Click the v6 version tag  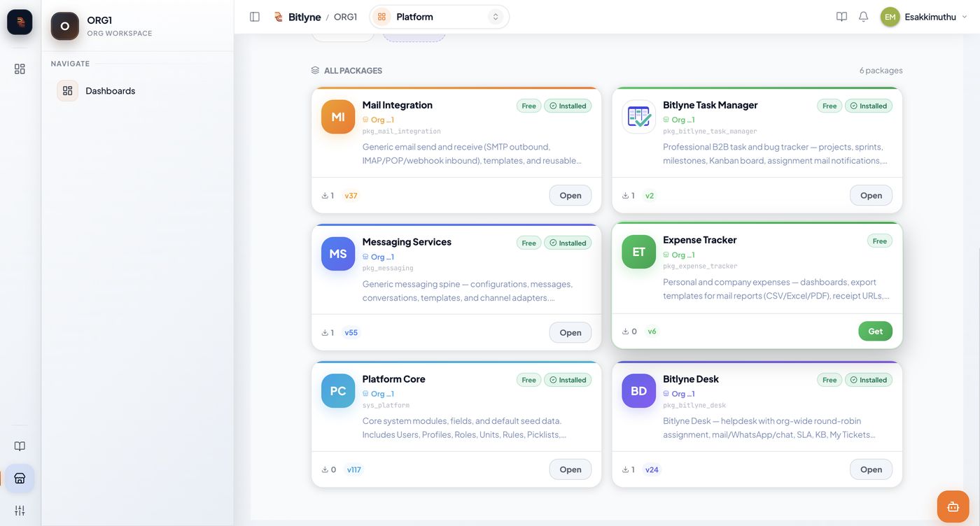tap(652, 332)
